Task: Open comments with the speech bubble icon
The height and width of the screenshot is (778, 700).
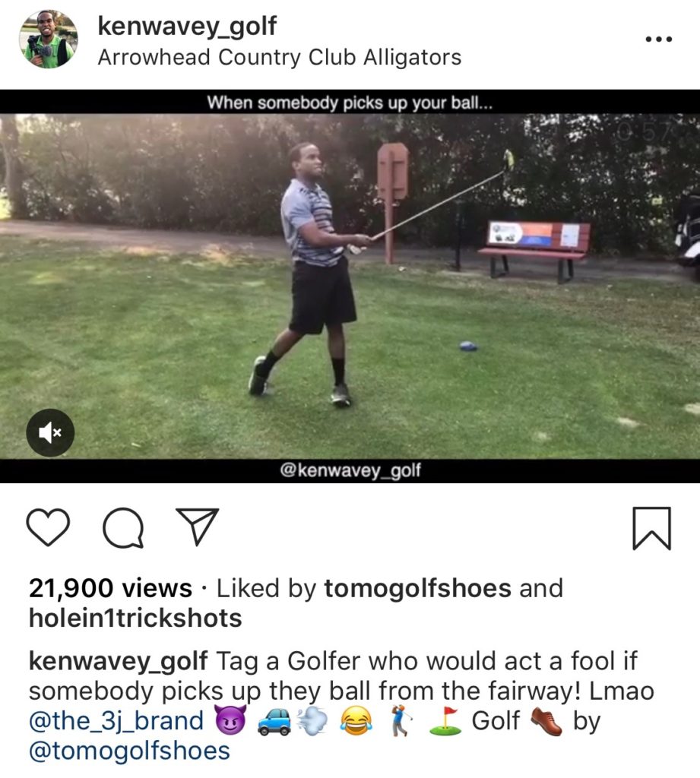Action: tap(124, 528)
